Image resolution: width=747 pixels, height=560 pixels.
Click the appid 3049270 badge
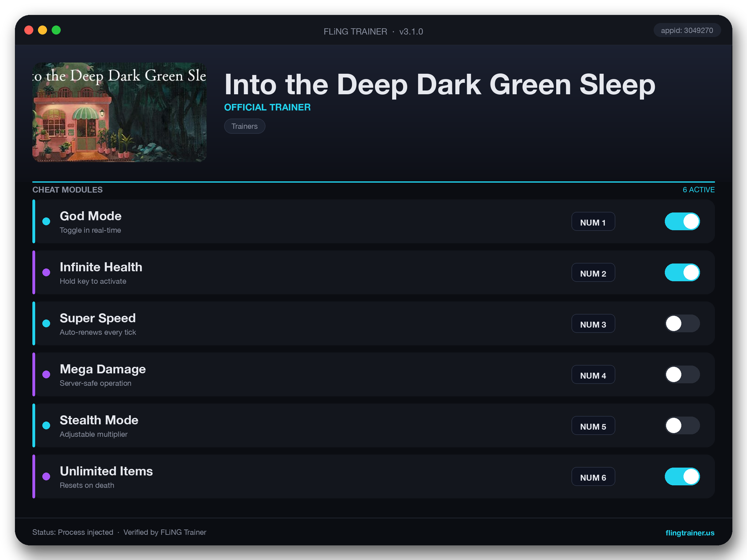pos(687,30)
